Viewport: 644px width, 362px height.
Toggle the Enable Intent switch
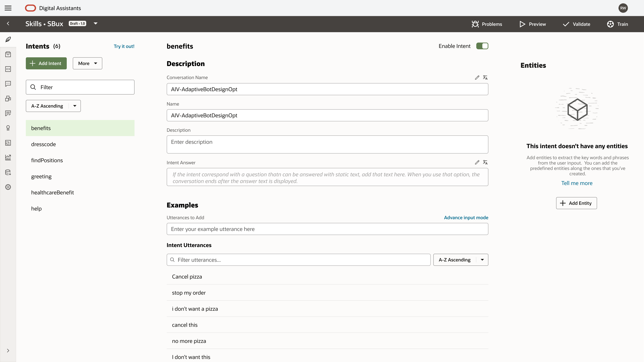[x=482, y=46]
